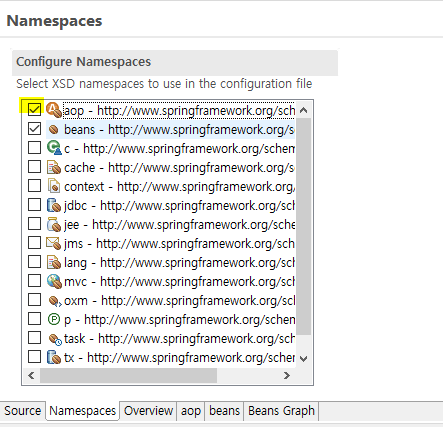Switch to the Source tab
This screenshot has height=427, width=443.
tap(23, 411)
